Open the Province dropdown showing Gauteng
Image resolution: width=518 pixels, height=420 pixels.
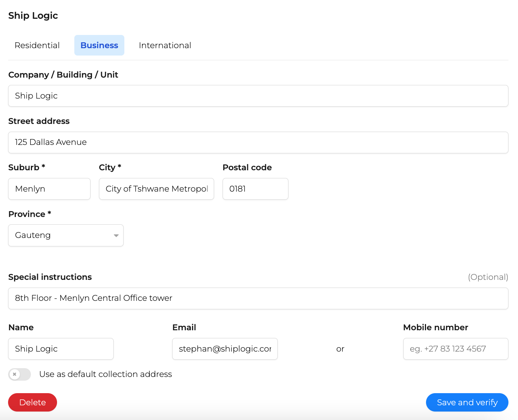(66, 235)
